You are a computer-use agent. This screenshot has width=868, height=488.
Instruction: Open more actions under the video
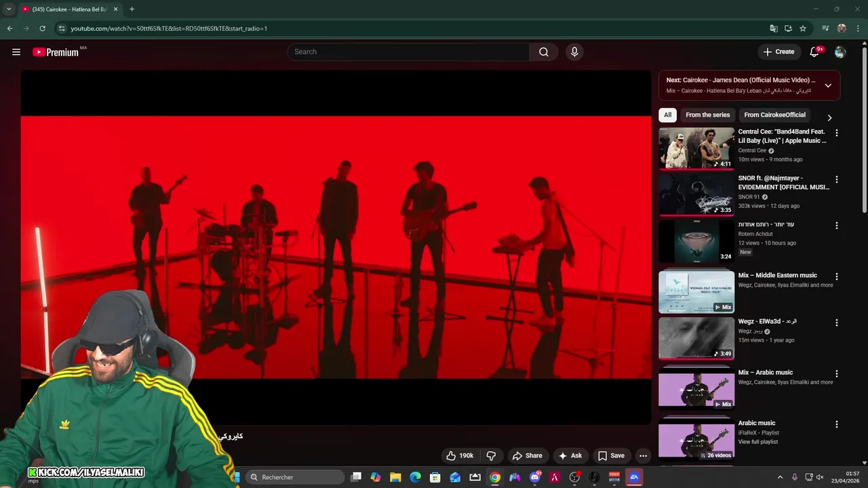(643, 455)
